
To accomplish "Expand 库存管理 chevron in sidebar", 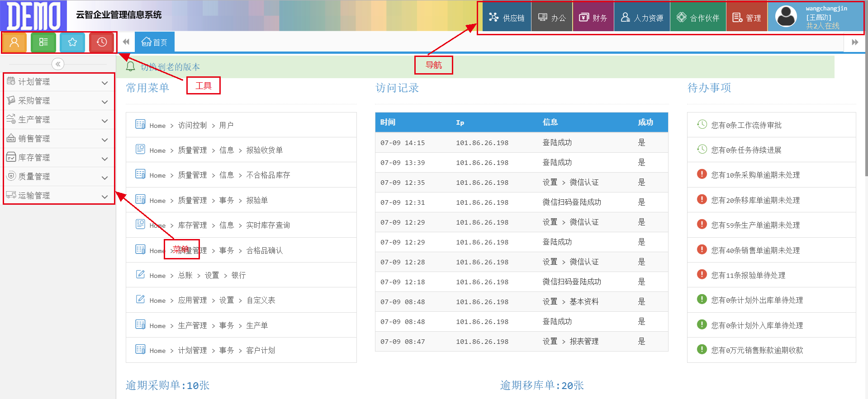I will point(104,159).
